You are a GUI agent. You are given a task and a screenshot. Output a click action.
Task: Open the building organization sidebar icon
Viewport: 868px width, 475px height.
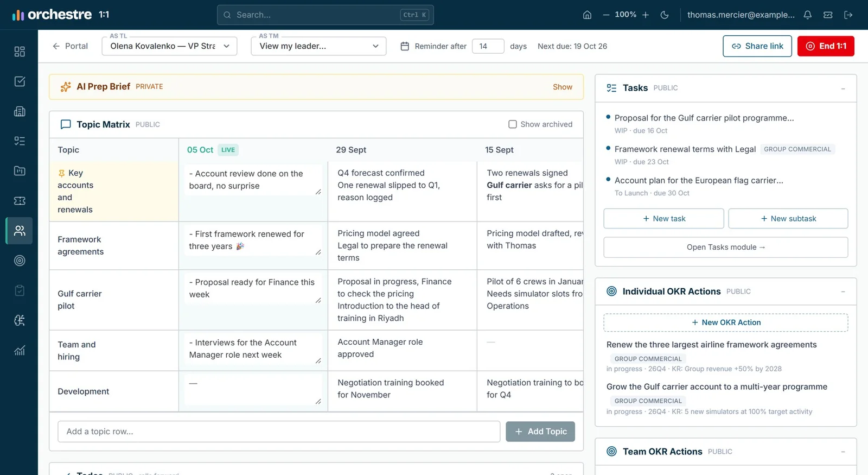pos(20,111)
